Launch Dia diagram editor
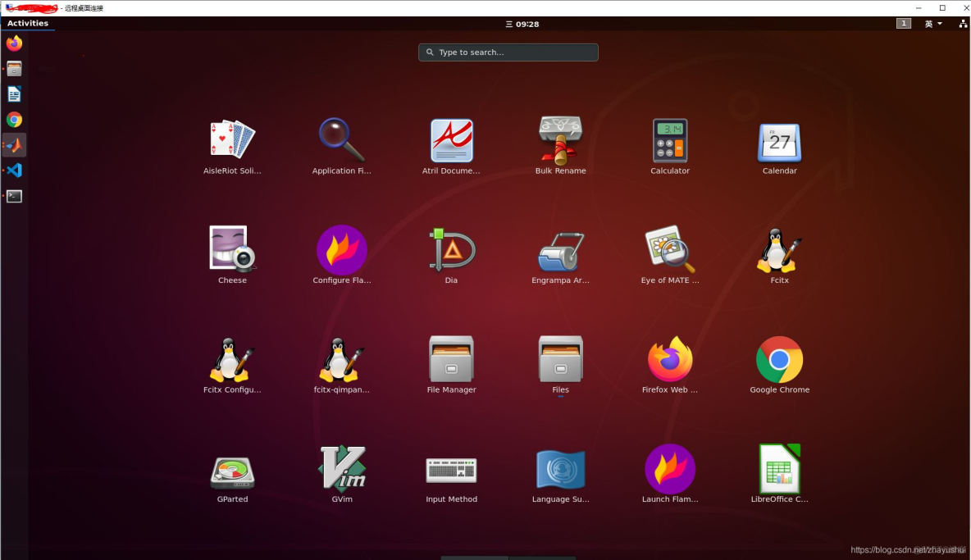 [451, 256]
